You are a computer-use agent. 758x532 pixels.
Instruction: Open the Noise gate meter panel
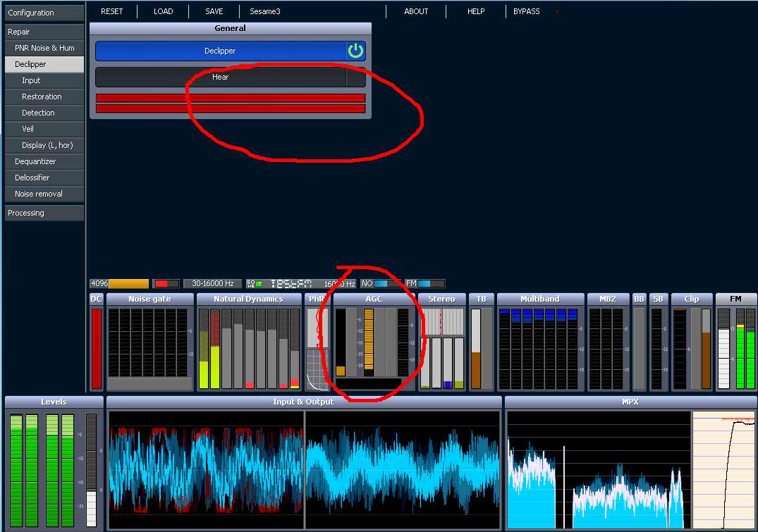[x=149, y=299]
